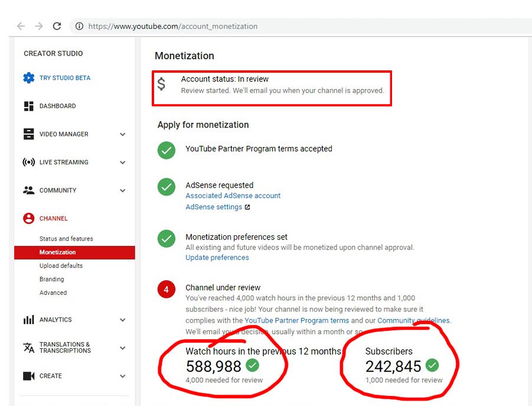View site information via the address bar info icon
The width and height of the screenshot is (532, 406).
79,26
